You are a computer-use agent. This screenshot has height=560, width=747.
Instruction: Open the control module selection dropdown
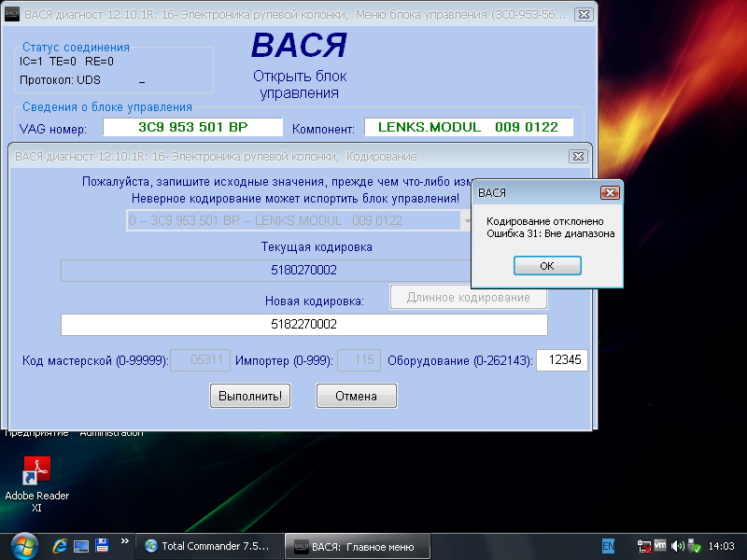click(x=468, y=220)
